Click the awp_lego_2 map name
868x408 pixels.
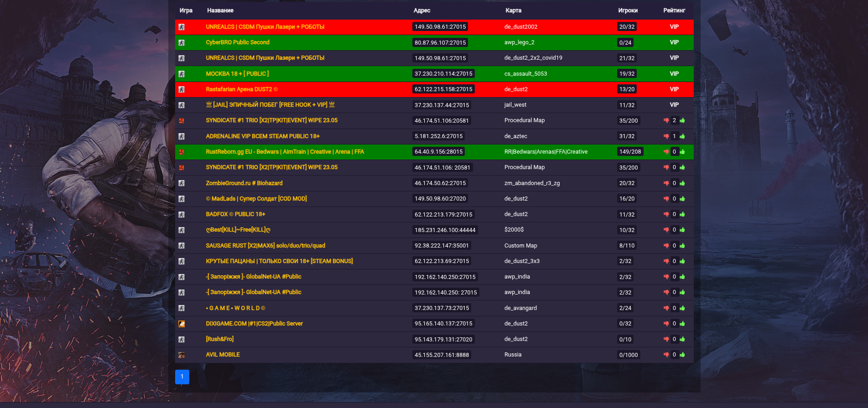[519, 42]
